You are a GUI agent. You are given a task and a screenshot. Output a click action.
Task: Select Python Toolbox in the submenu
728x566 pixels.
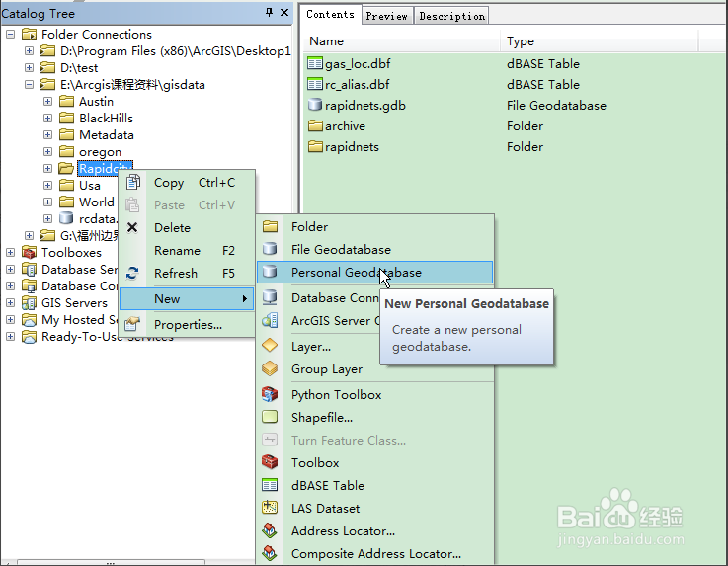pos(375,394)
